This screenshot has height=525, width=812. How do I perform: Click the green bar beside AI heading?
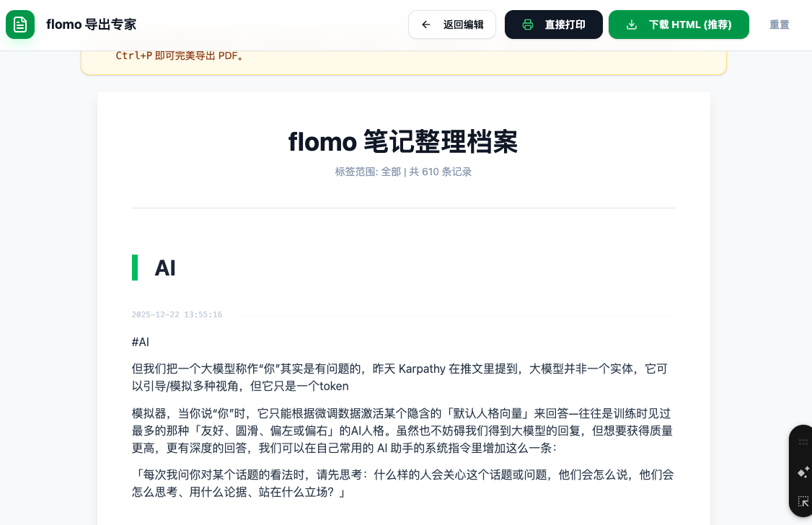coord(135,268)
